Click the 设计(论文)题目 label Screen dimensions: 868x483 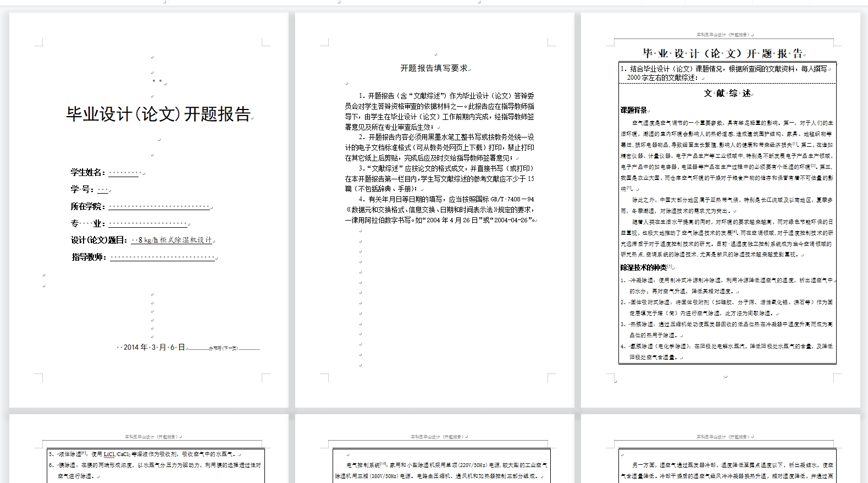[99, 240]
